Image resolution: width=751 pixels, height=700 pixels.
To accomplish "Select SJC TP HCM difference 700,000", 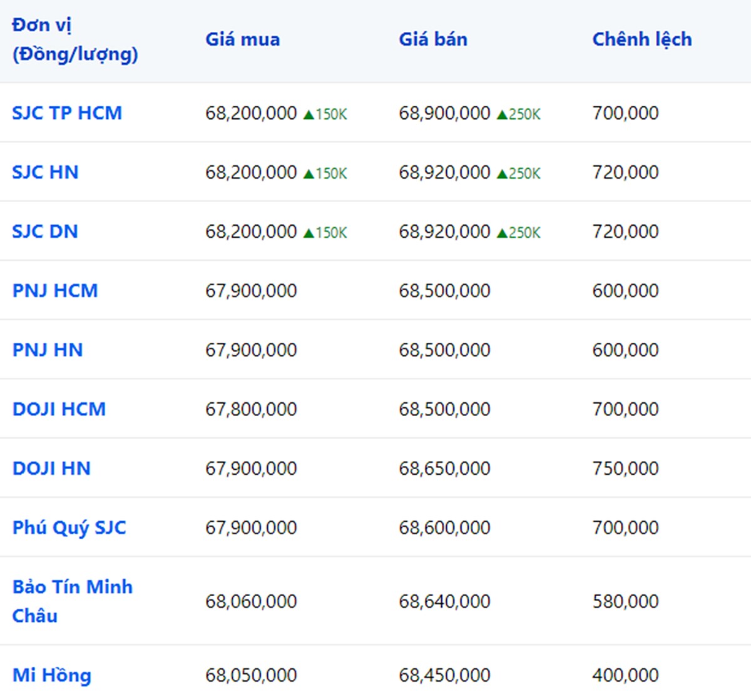I will coord(625,113).
